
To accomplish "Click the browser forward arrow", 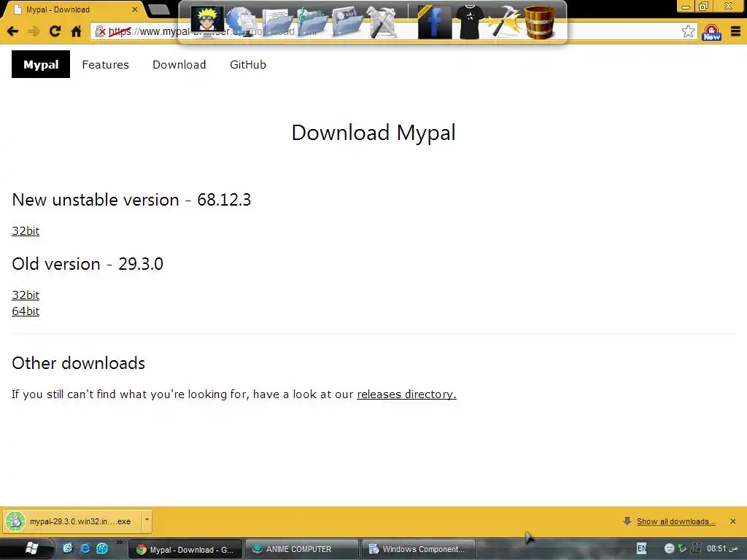I will (x=34, y=31).
